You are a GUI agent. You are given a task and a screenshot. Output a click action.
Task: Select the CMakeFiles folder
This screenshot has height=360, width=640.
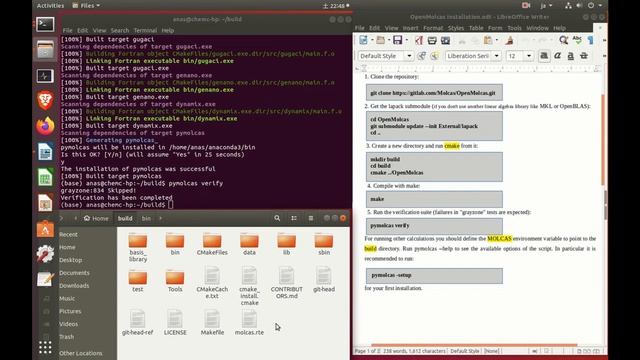pos(212,244)
